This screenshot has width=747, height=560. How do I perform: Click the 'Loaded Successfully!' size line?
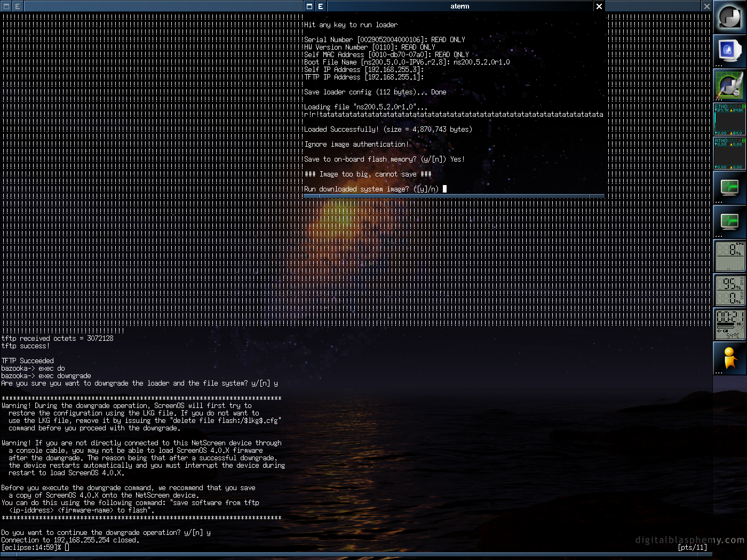coord(388,130)
